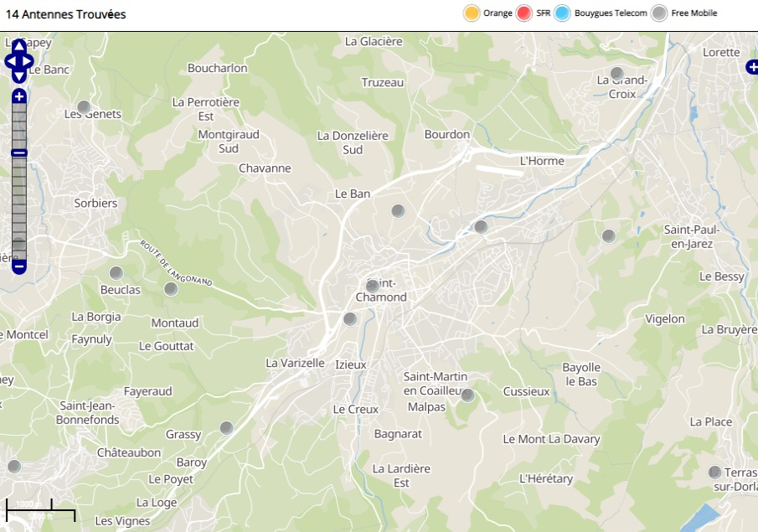Zoom out using the bottom minus button

point(18,266)
